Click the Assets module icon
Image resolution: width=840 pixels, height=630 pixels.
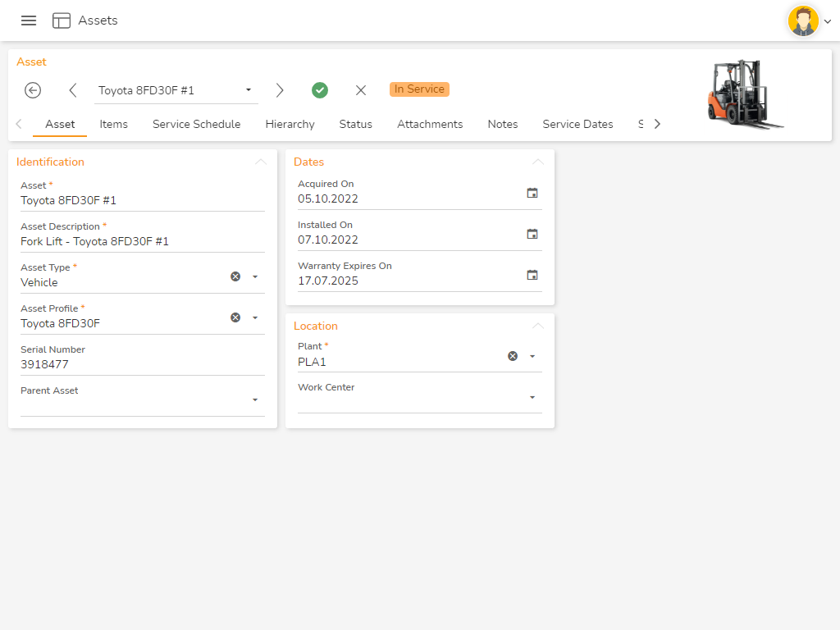[x=61, y=21]
